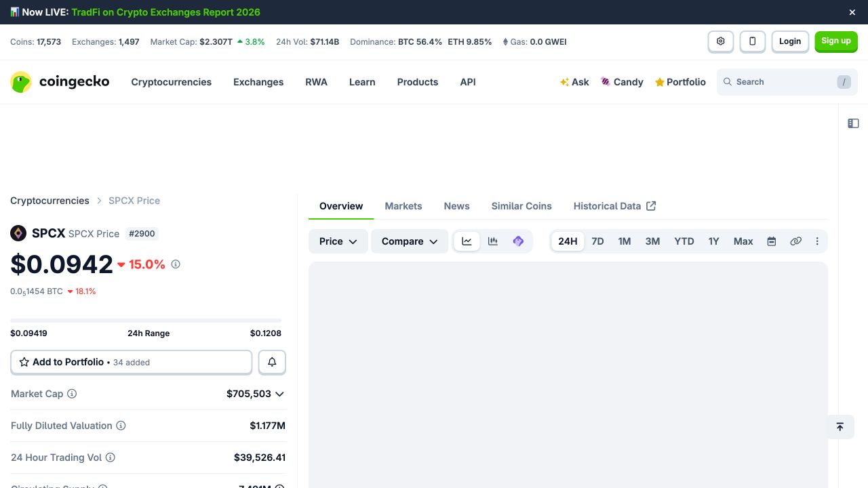Screen dimensions: 868x488
Task: Click Add to Portfolio star button
Action: [x=131, y=362]
